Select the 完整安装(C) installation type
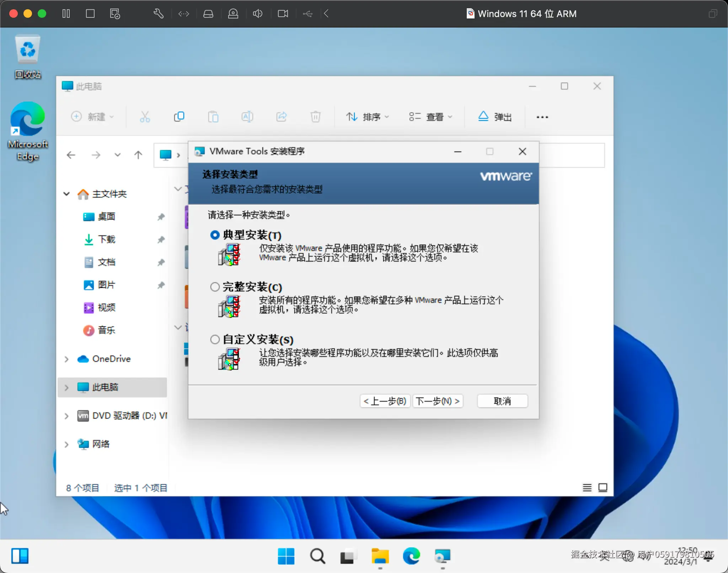Image resolution: width=728 pixels, height=573 pixels. [x=215, y=287]
